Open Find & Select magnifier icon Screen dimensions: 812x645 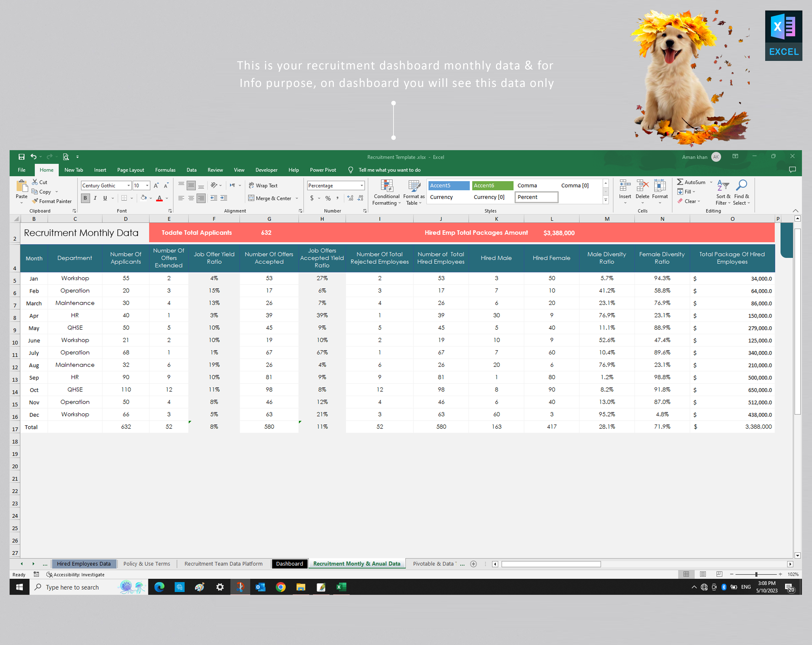point(741,185)
